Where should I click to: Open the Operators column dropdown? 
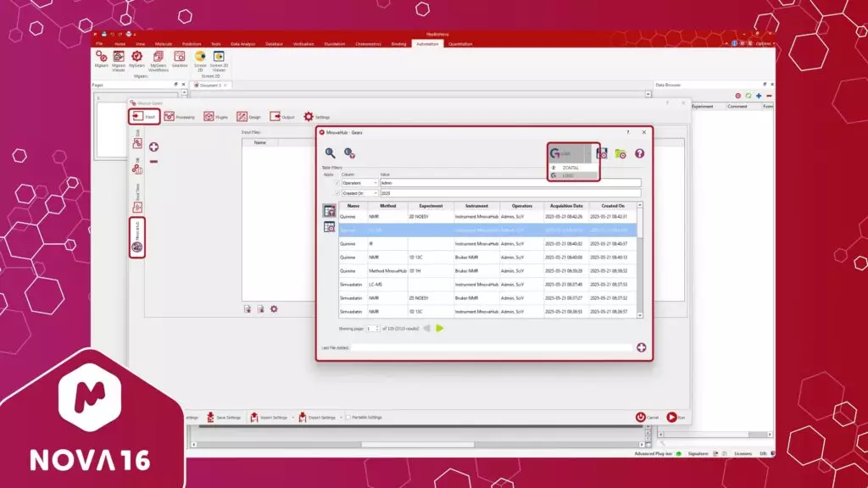click(x=375, y=183)
